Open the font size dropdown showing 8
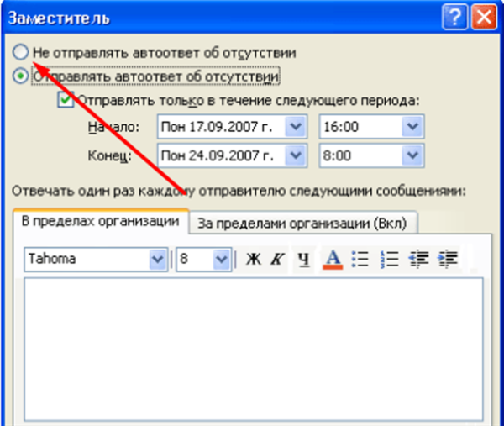The image size is (504, 426). pyautogui.click(x=221, y=259)
